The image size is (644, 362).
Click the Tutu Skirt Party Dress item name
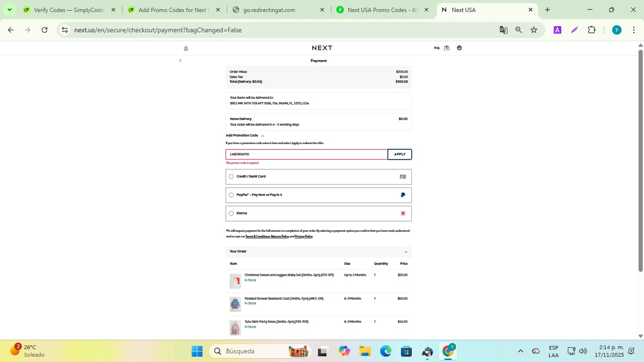pos(276,322)
